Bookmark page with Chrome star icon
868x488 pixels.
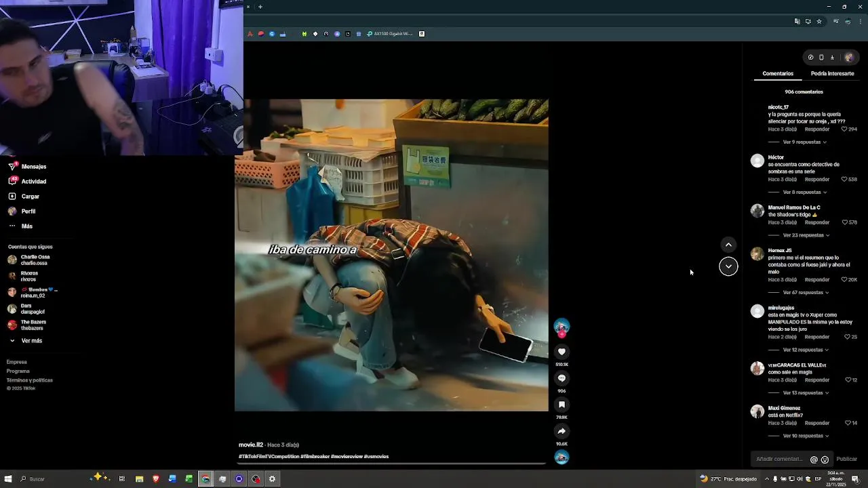[x=818, y=21]
